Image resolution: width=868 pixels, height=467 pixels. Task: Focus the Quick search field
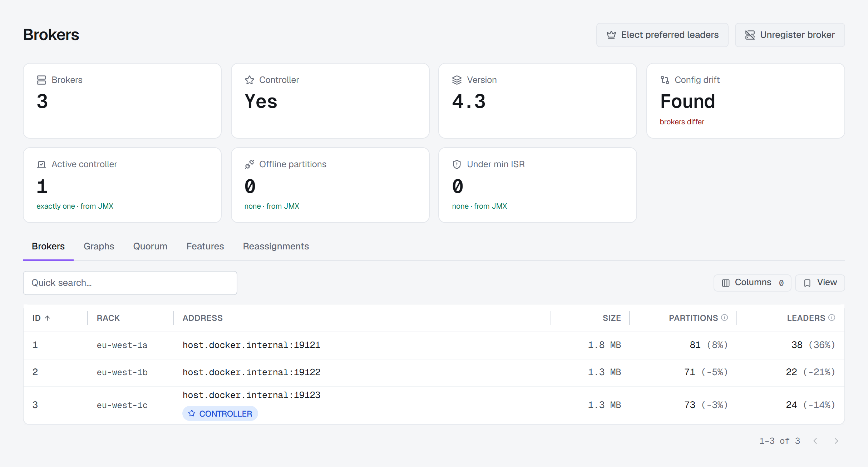coord(130,283)
